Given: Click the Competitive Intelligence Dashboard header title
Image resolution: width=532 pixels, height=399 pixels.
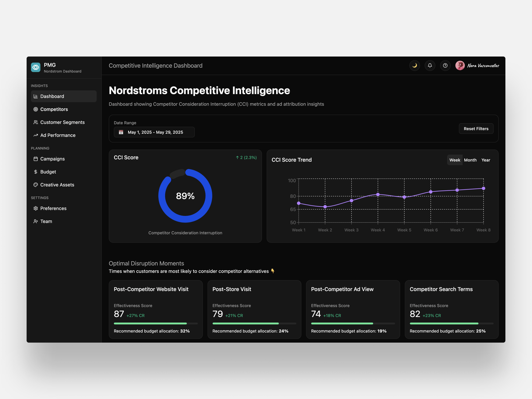Looking at the screenshot, I should click(x=155, y=65).
